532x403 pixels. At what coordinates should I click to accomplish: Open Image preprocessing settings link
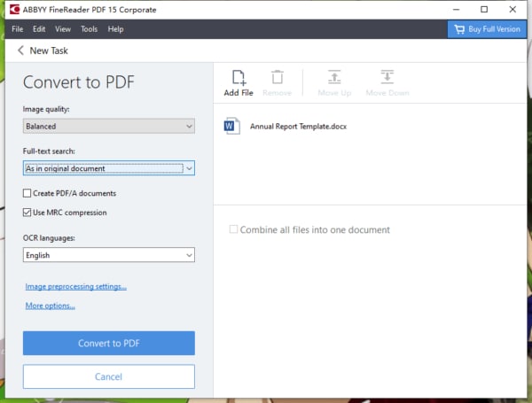[76, 286]
